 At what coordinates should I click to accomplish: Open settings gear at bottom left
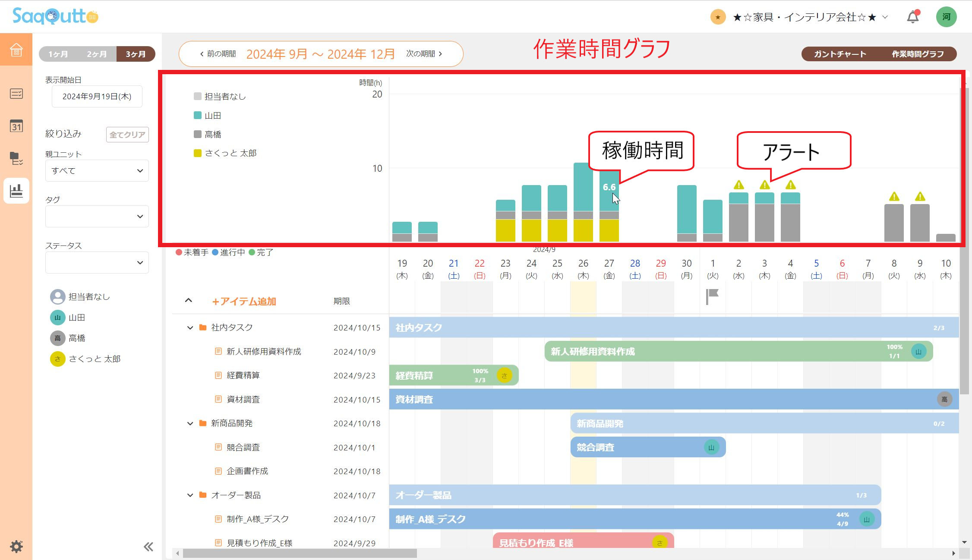[x=16, y=546]
